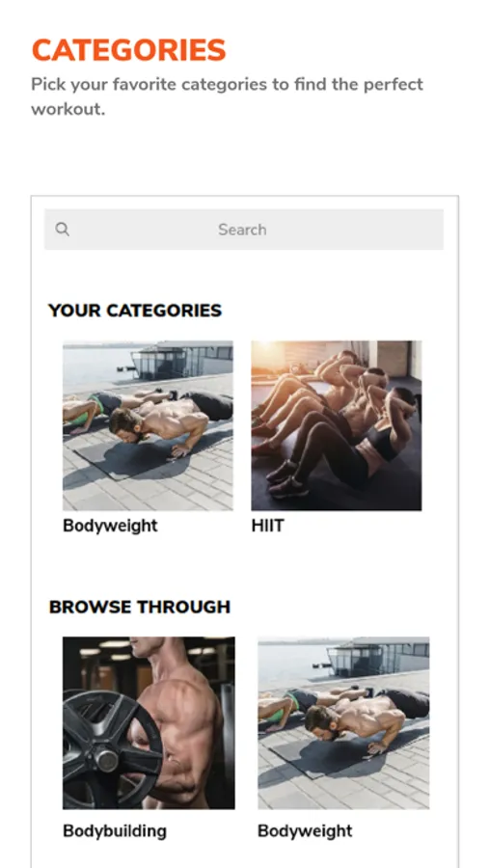Select the YOUR CATEGORIES section heading
489x868 pixels.
(x=135, y=311)
